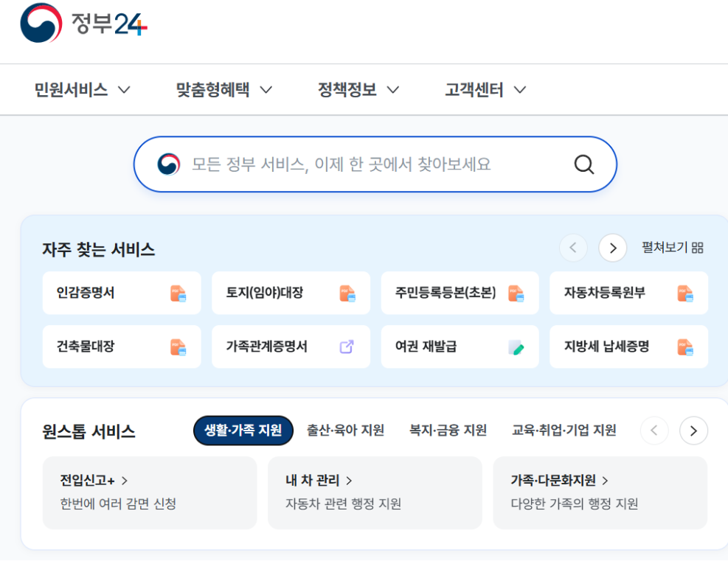728x564 pixels.
Task: Open the 여권 재발급 service
Action: (x=460, y=347)
